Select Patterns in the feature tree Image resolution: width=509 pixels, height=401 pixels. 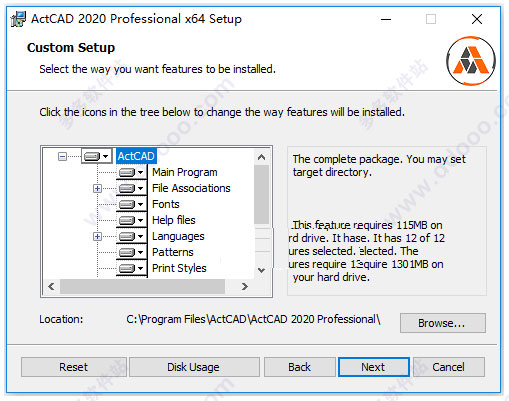(173, 252)
